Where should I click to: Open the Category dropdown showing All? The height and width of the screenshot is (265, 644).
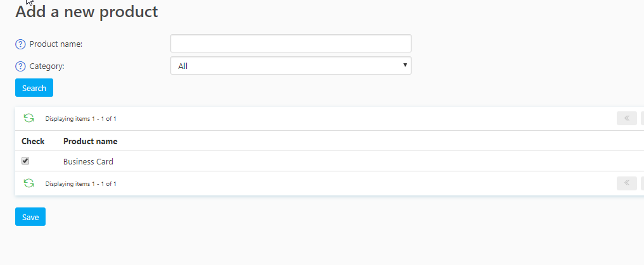(x=291, y=66)
